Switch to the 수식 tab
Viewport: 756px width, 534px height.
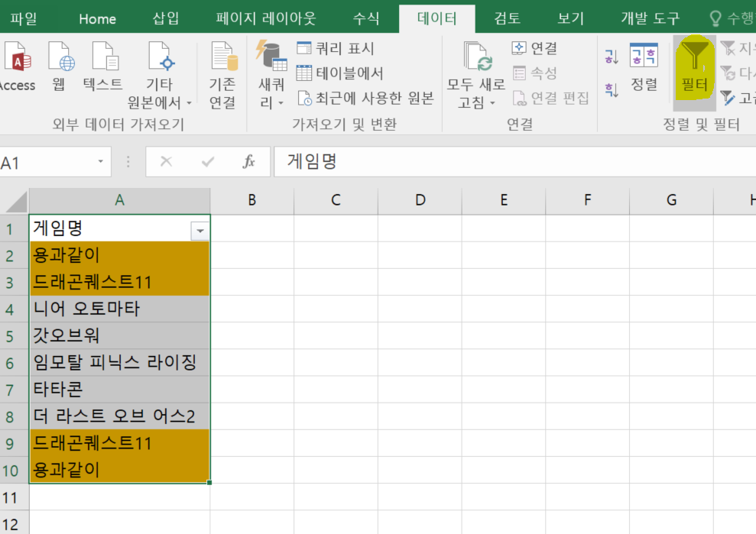(366, 19)
